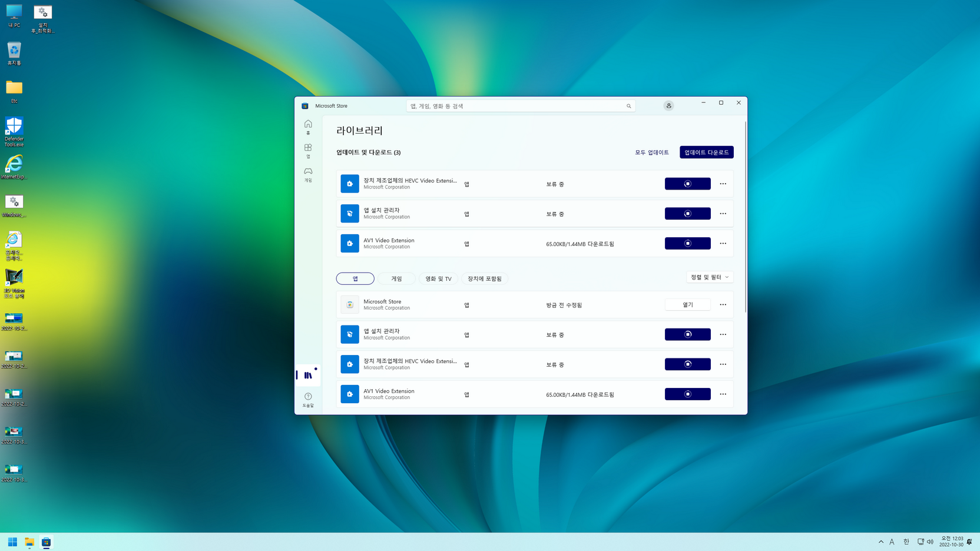The height and width of the screenshot is (551, 980).
Task: Stop App Installer update in lower list
Action: [687, 334]
